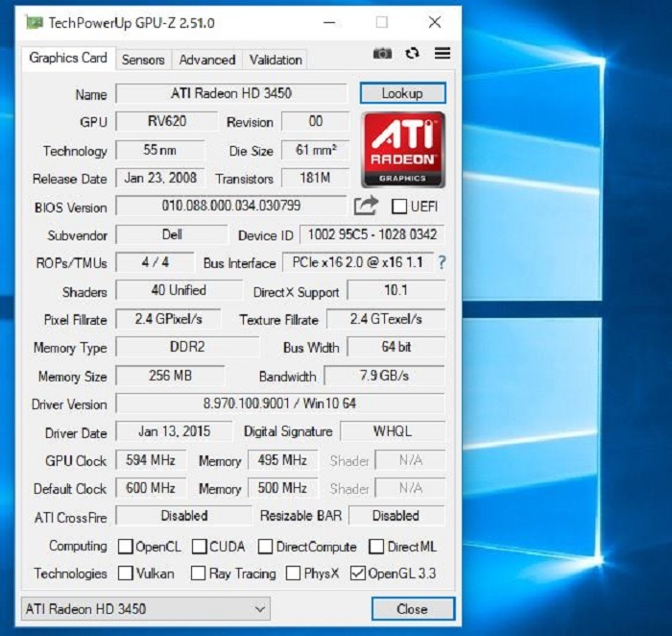This screenshot has height=636, width=672.
Task: Click the Revision field showing 00
Action: click(316, 121)
